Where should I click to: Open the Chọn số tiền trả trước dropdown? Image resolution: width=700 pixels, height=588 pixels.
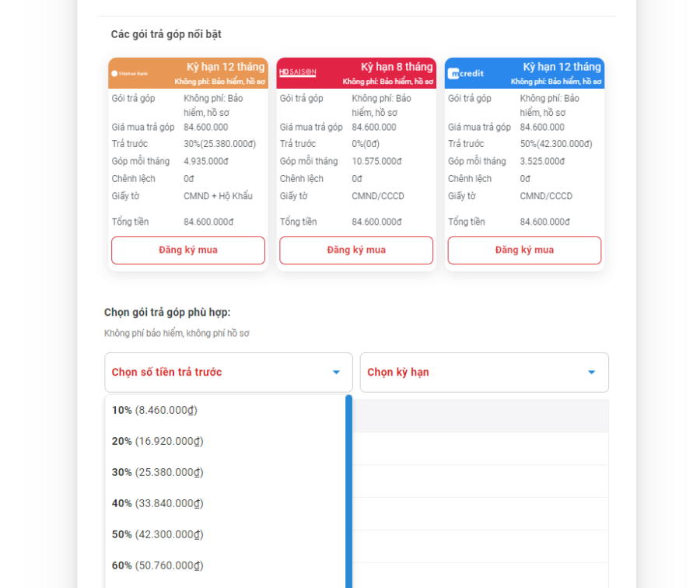[218, 373]
